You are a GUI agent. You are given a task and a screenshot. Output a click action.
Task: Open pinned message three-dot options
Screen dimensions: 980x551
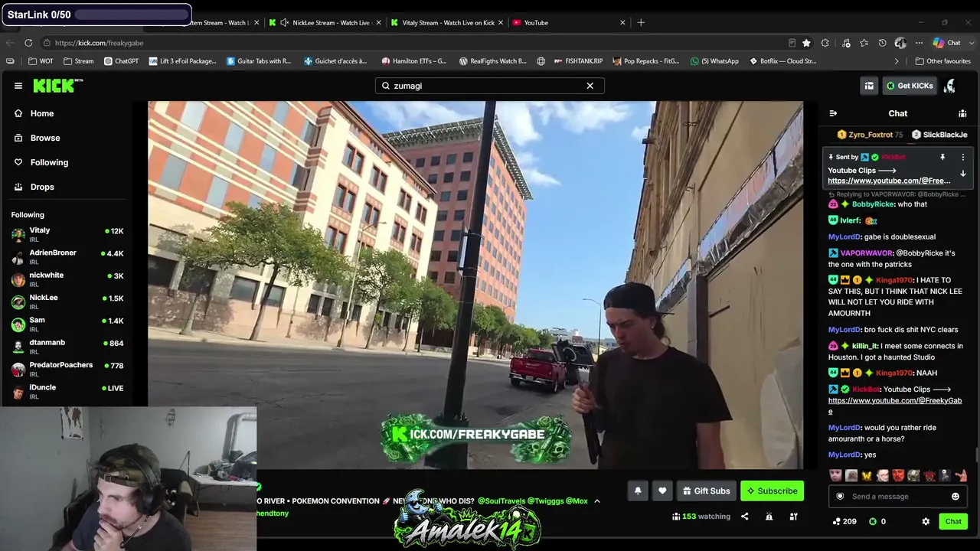pyautogui.click(x=963, y=157)
